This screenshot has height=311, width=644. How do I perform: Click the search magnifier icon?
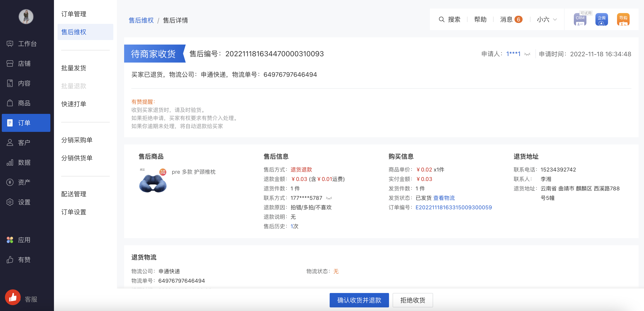(x=441, y=20)
